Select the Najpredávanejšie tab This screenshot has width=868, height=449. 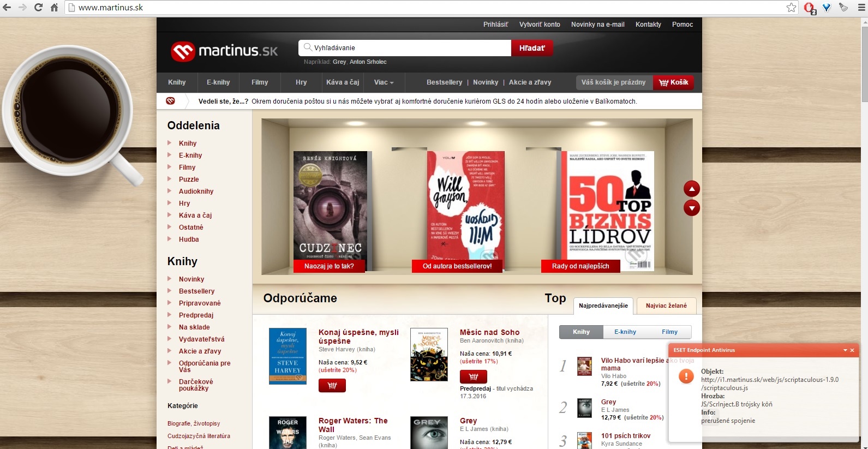(x=603, y=306)
